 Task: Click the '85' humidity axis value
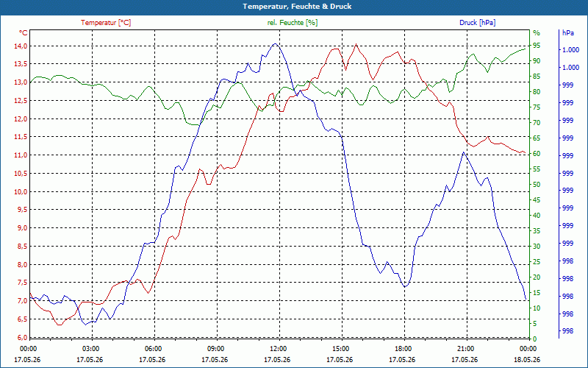coord(537,77)
